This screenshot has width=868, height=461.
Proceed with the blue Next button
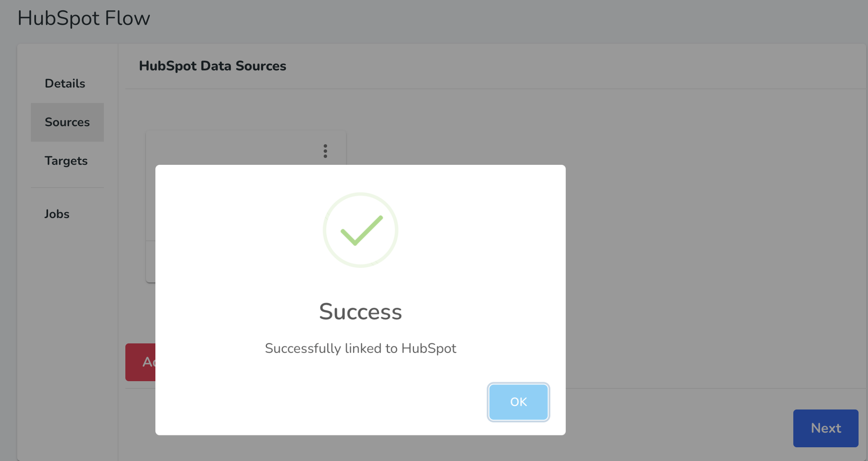click(x=826, y=428)
